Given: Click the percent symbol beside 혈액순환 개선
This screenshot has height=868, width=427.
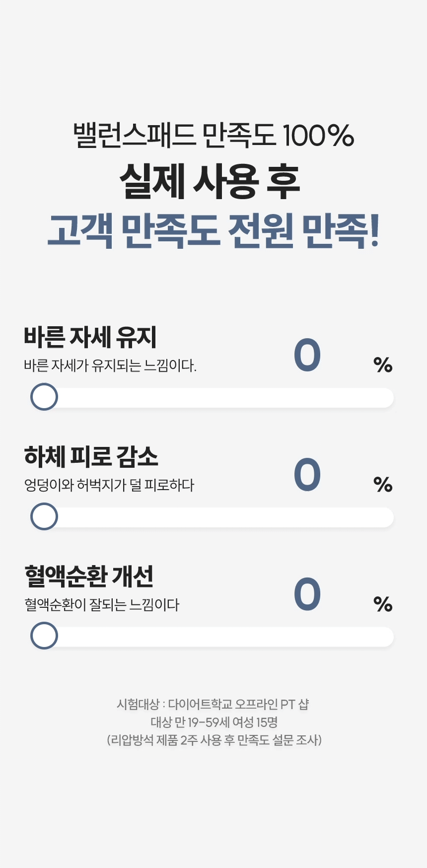Looking at the screenshot, I should point(383,604).
